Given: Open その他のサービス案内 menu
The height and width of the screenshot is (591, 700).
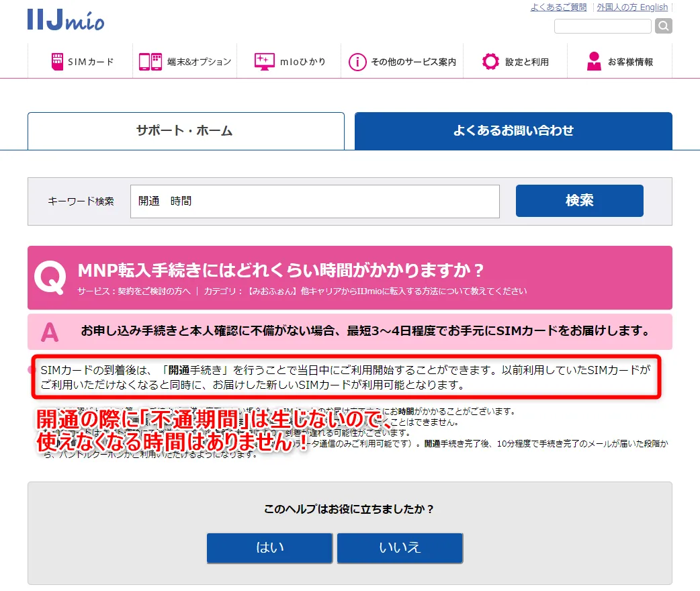Looking at the screenshot, I should (402, 62).
